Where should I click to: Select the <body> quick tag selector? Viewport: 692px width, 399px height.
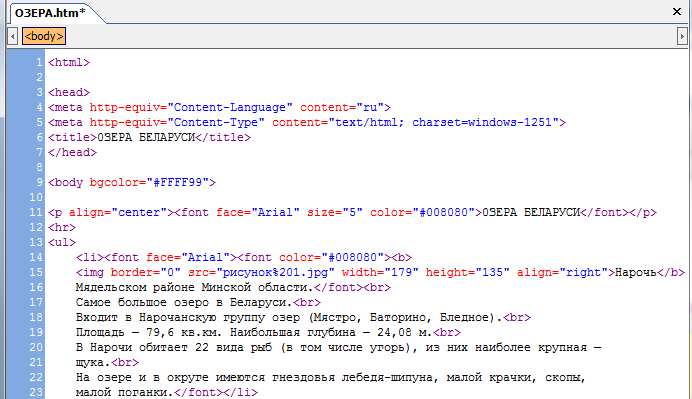click(44, 36)
